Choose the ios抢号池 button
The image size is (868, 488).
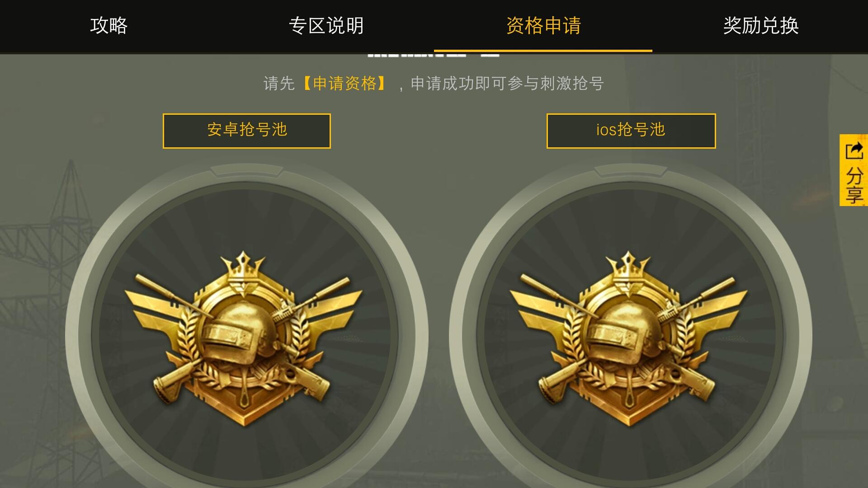tap(631, 131)
